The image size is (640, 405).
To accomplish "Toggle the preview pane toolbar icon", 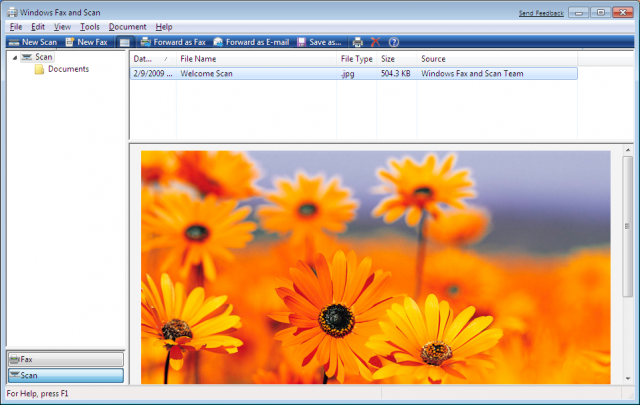I will click(125, 42).
